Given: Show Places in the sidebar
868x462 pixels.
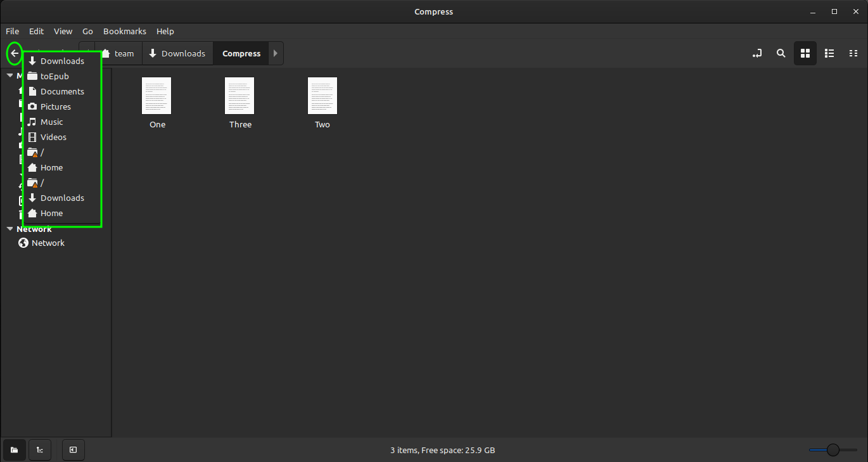Looking at the screenshot, I should pos(14,450).
